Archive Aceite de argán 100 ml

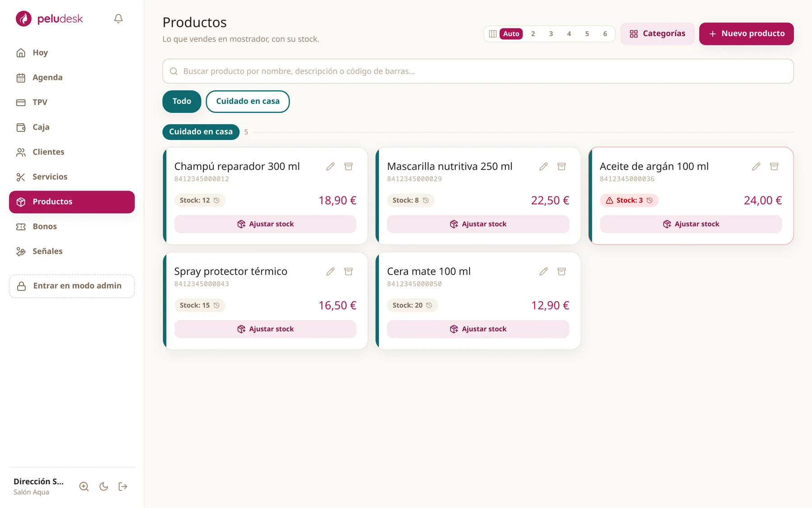pos(774,167)
